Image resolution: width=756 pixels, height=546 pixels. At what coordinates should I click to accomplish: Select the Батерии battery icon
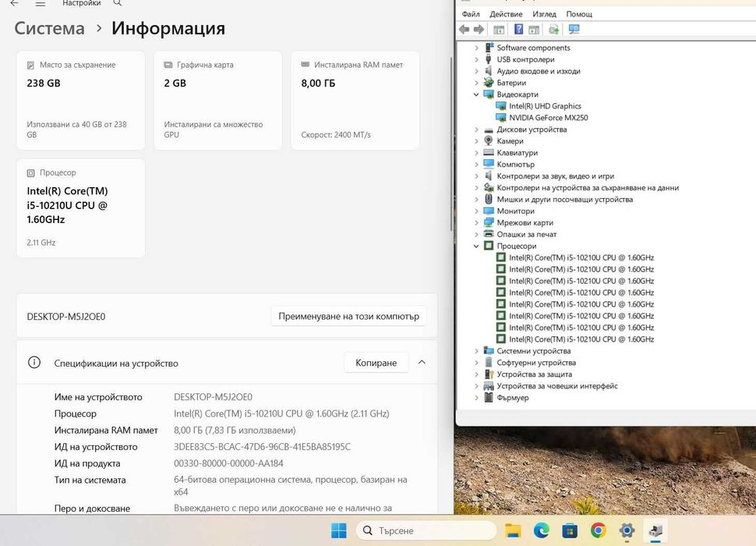(x=489, y=83)
